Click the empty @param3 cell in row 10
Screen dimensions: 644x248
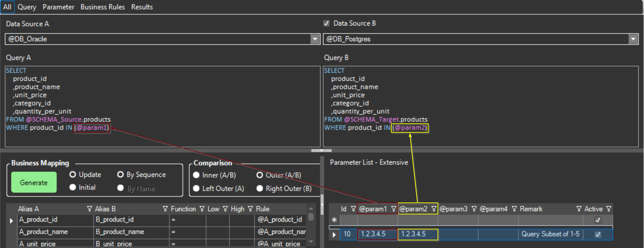click(458, 234)
